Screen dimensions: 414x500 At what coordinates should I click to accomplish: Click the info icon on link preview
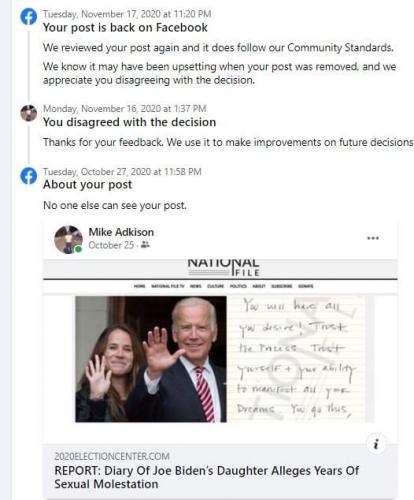point(376,444)
